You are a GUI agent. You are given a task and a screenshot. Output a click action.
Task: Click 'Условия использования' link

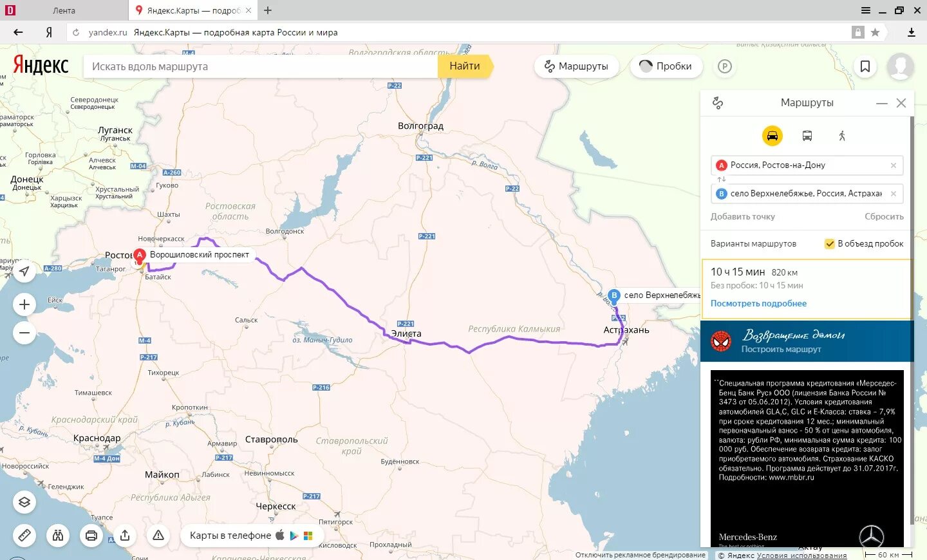(802, 555)
